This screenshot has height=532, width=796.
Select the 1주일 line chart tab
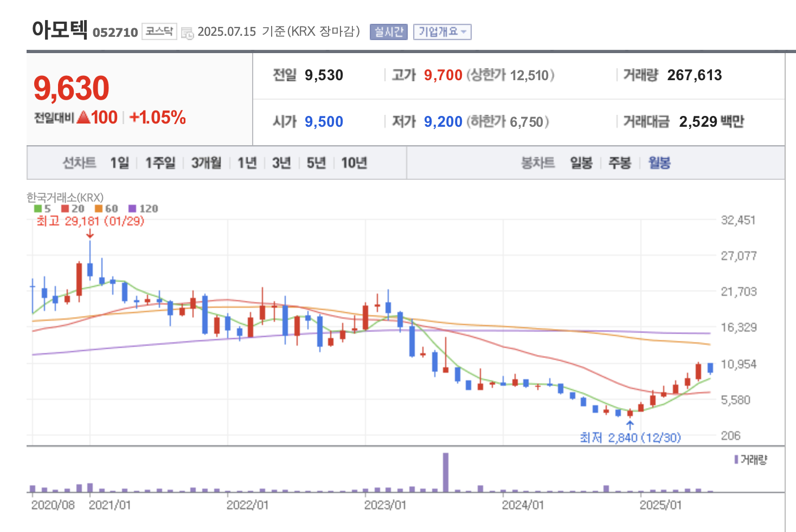point(161,163)
